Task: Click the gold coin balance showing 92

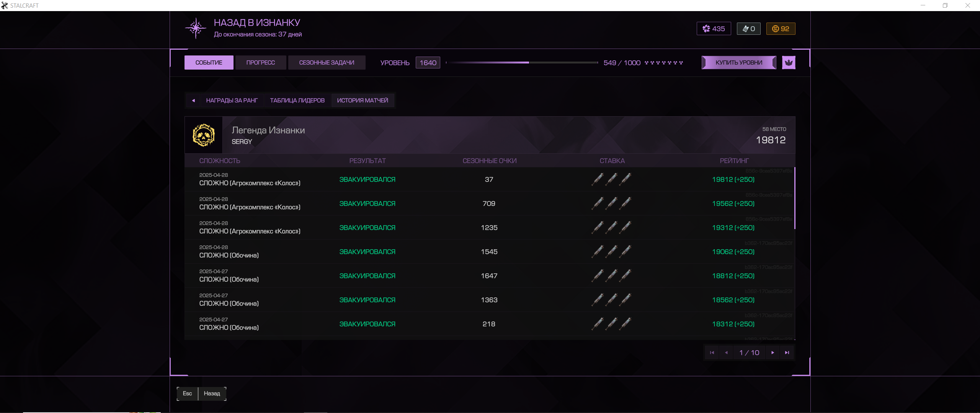Action: pos(781,29)
